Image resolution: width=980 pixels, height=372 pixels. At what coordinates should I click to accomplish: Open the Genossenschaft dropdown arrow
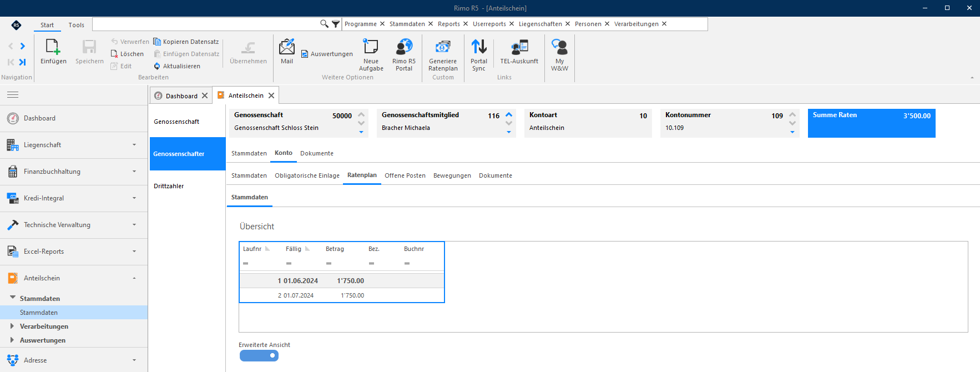pyautogui.click(x=361, y=132)
